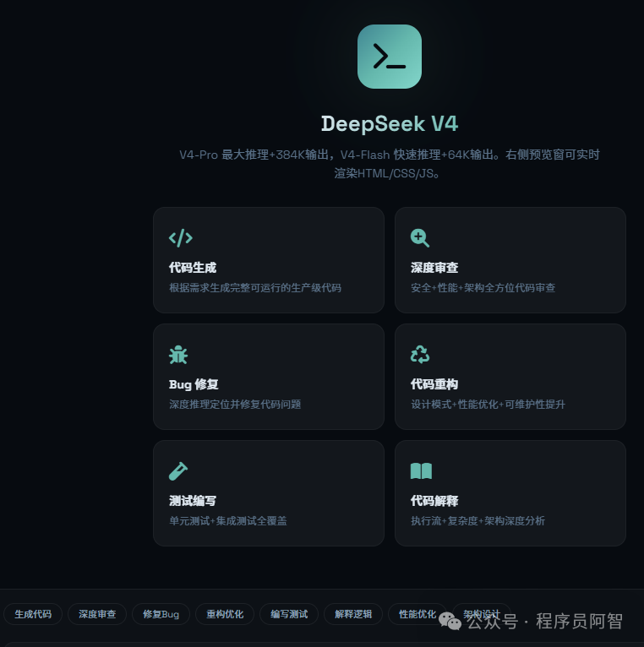Open the 代码生成 card title
This screenshot has height=647, width=644.
point(193,268)
